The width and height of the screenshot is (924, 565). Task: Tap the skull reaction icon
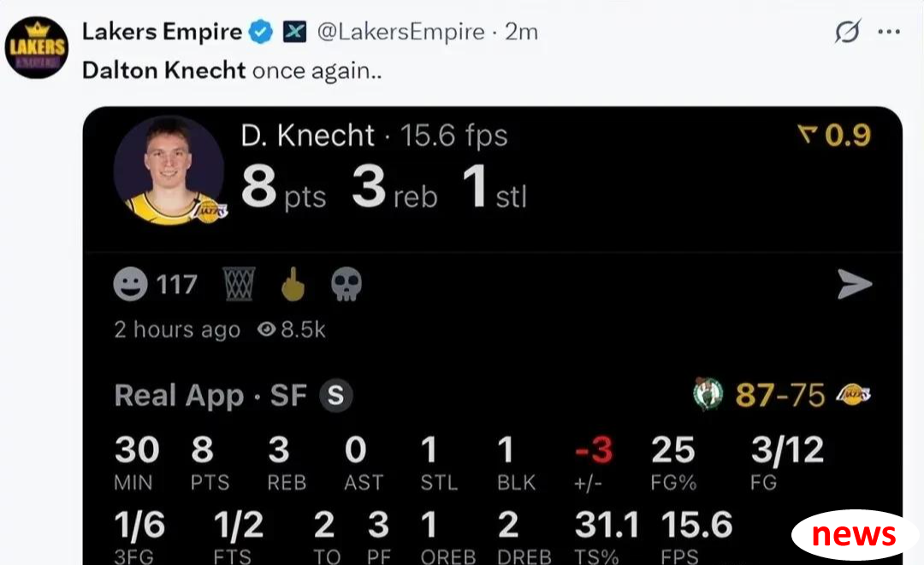[346, 284]
